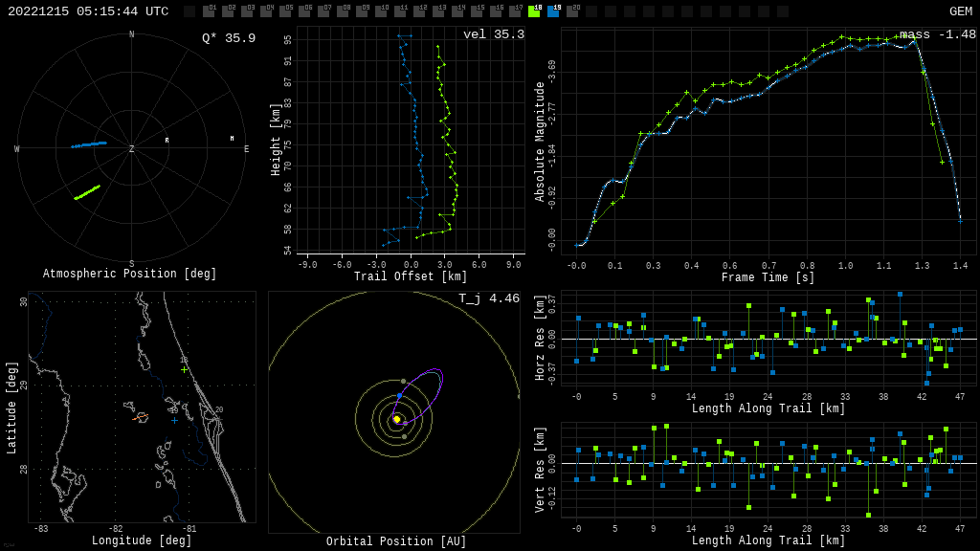
Task: Toggle the station 10 box
Action: pos(381,11)
